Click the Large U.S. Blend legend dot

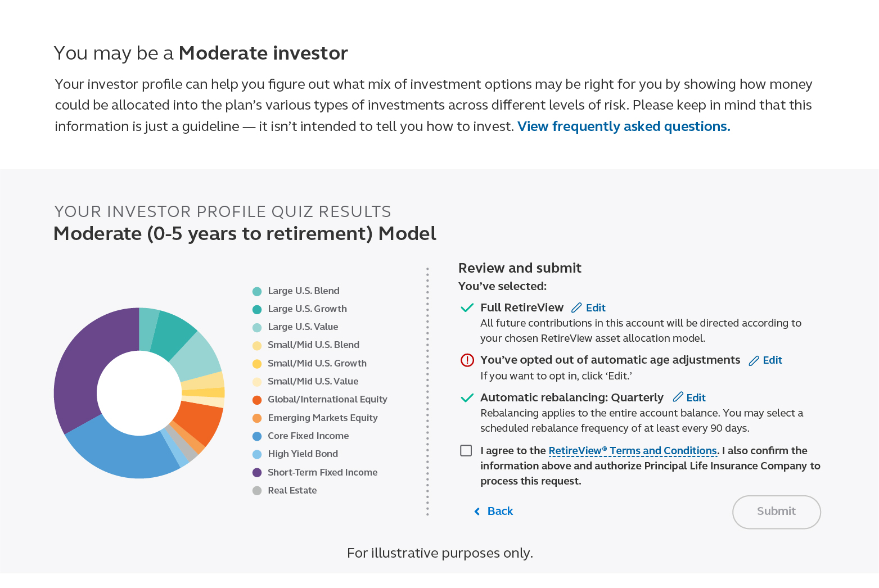point(257,291)
